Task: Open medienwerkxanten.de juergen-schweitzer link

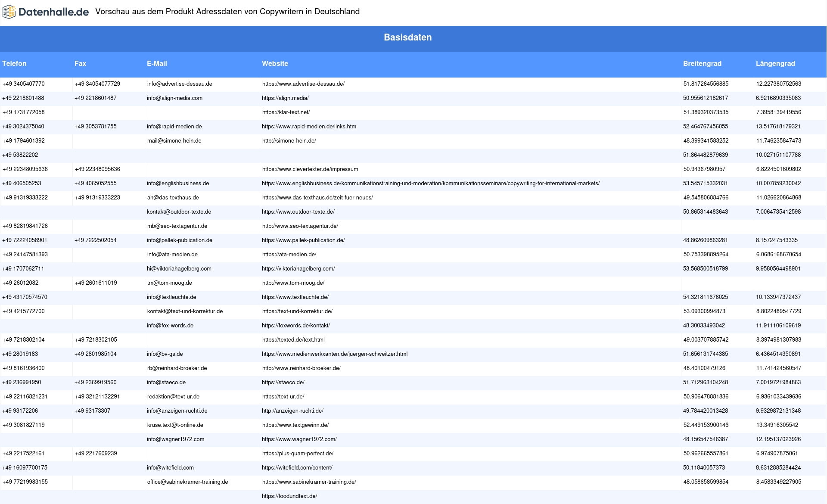Action: click(x=335, y=354)
